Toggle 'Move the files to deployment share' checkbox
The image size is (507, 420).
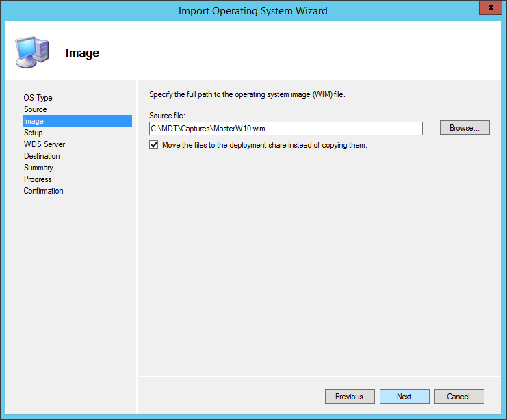pyautogui.click(x=154, y=145)
